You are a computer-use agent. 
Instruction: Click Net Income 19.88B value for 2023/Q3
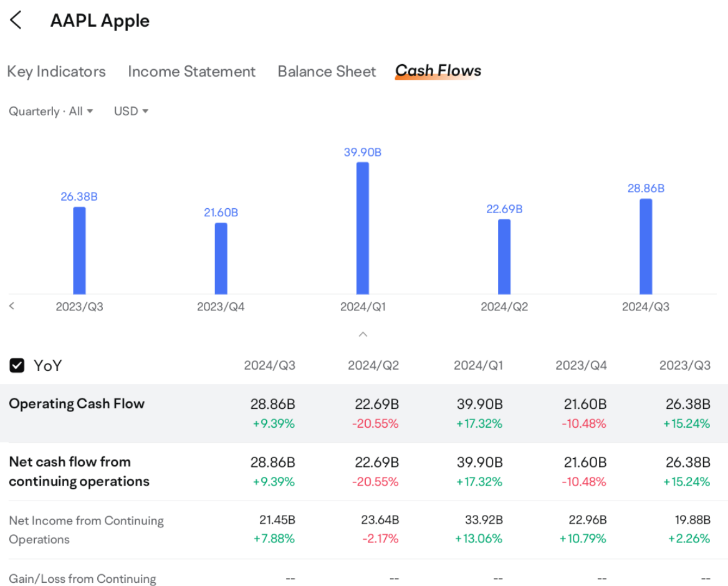692,519
